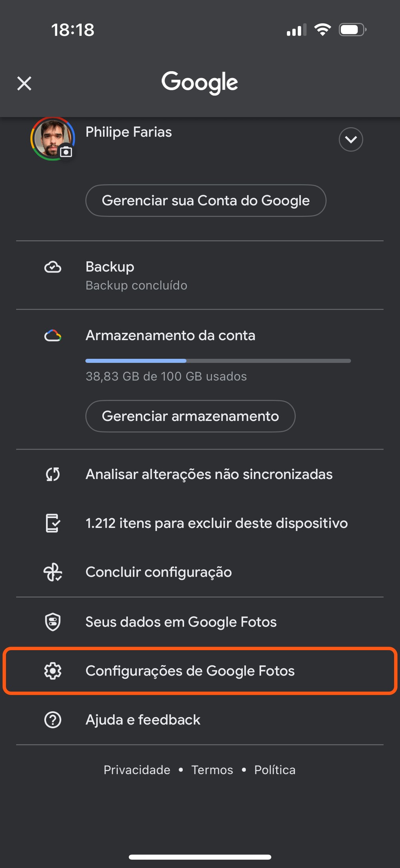Tap the Concluir configuração pinwheel icon
The width and height of the screenshot is (400, 868).
point(53,572)
